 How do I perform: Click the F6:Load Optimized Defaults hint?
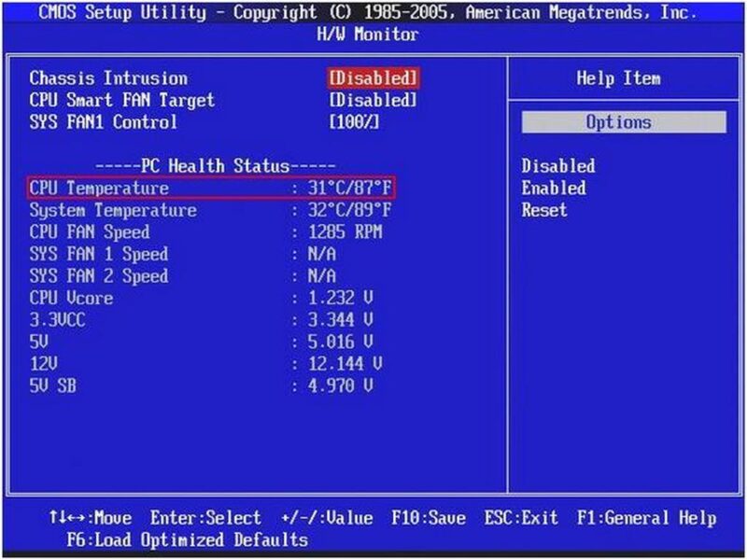tap(188, 540)
